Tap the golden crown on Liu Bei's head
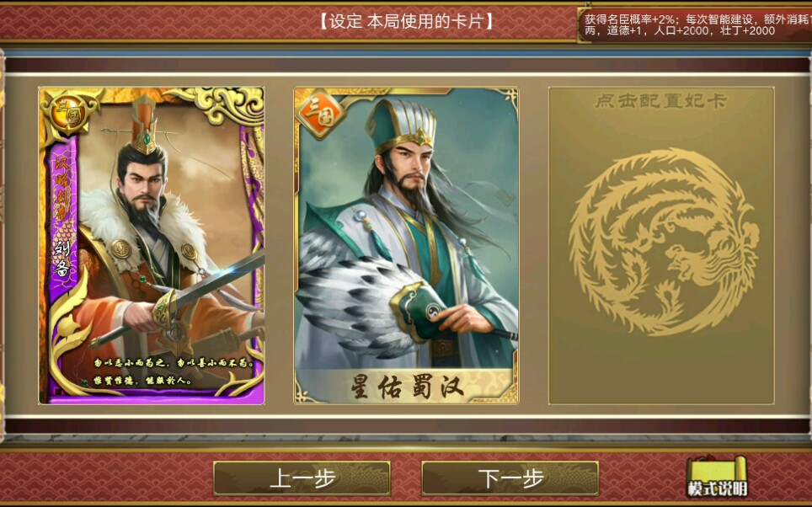Viewport: 812px width, 507px height. tap(145, 125)
